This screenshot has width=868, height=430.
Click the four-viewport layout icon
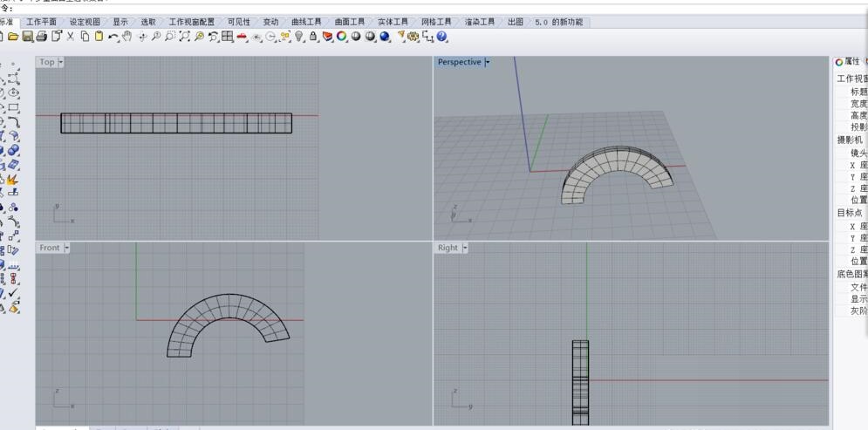[227, 37]
